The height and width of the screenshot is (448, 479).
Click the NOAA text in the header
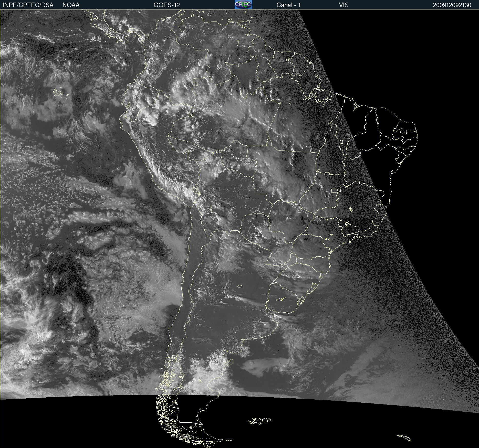(x=71, y=5)
